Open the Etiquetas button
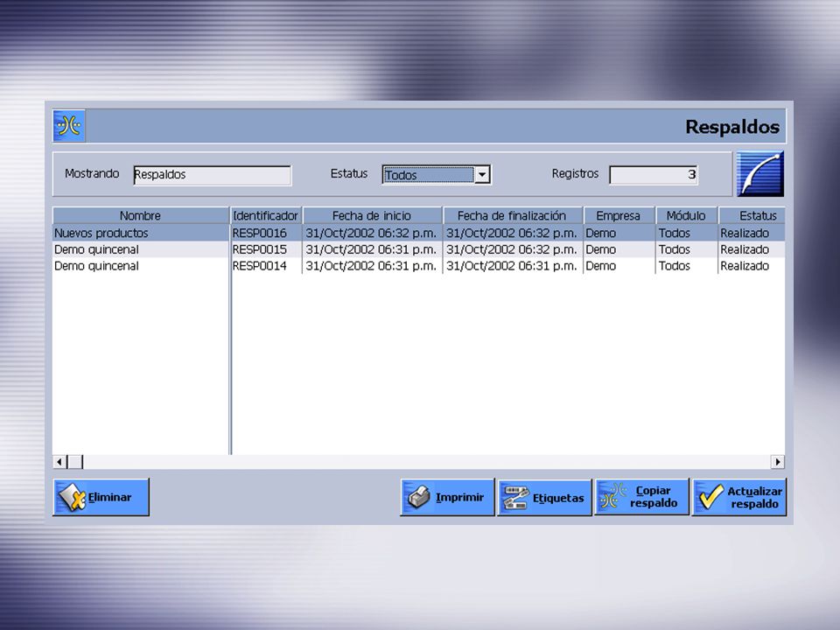This screenshot has height=630, width=840. click(x=545, y=497)
